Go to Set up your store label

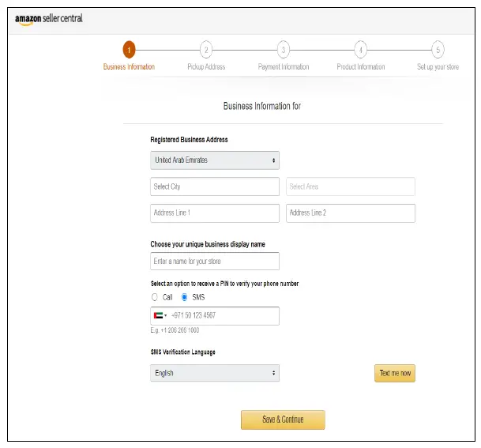pyautogui.click(x=438, y=67)
